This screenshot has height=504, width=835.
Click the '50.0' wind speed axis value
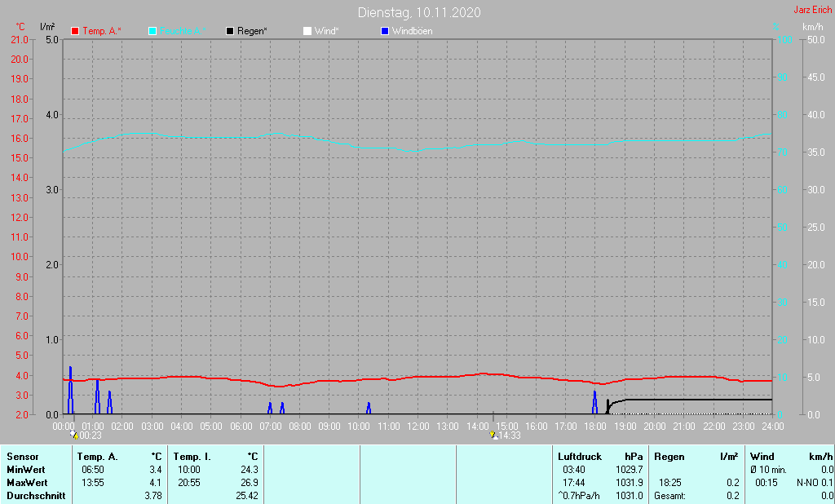coord(815,39)
